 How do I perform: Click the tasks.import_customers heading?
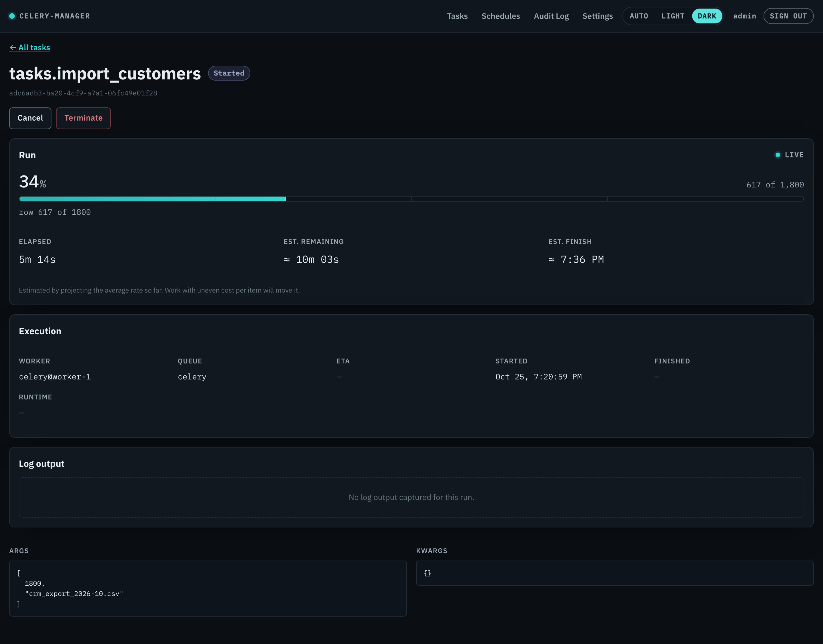tap(105, 73)
